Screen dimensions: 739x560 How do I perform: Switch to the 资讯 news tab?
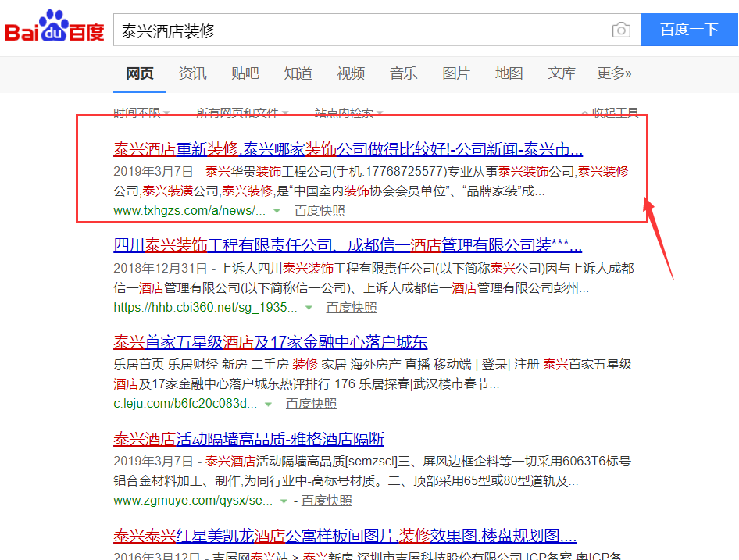click(192, 73)
